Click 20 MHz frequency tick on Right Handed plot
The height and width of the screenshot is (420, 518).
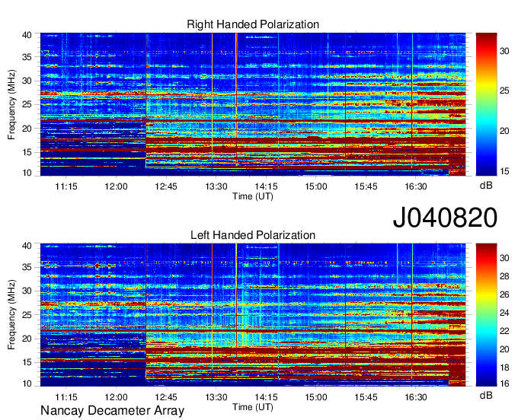click(x=27, y=129)
